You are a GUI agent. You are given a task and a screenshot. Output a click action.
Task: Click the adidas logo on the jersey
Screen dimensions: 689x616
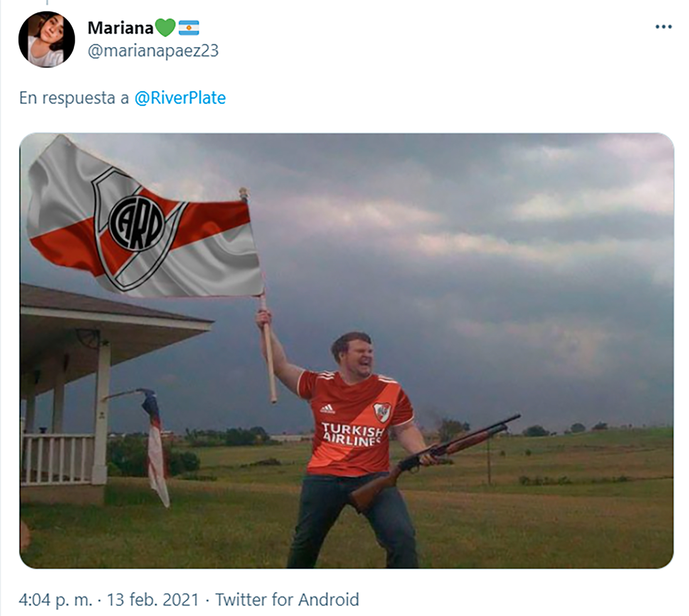(327, 409)
